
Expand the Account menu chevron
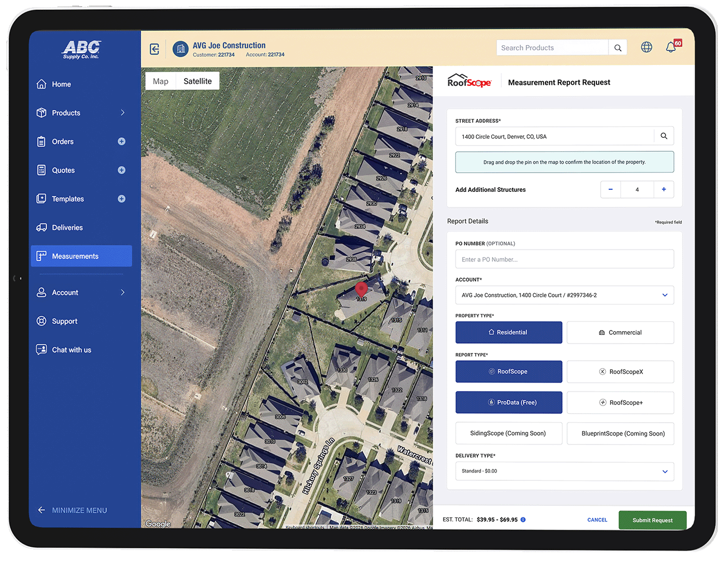click(123, 293)
